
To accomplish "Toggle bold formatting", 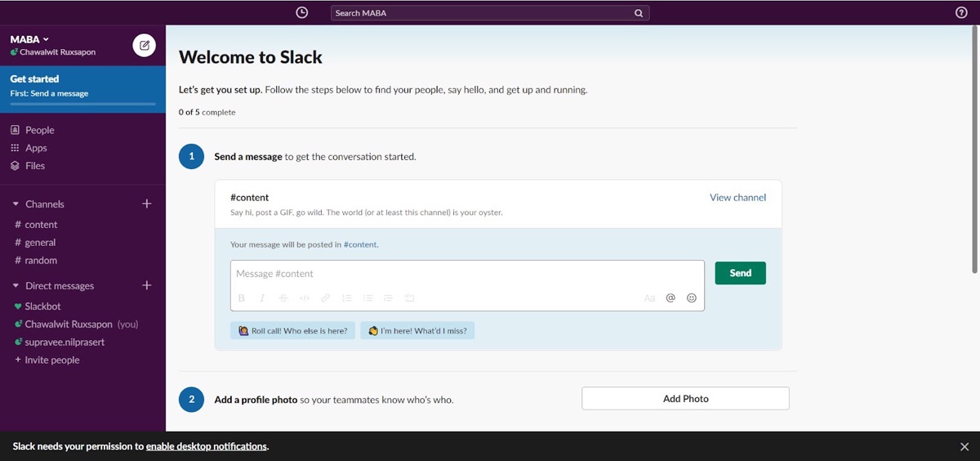I will pyautogui.click(x=242, y=298).
